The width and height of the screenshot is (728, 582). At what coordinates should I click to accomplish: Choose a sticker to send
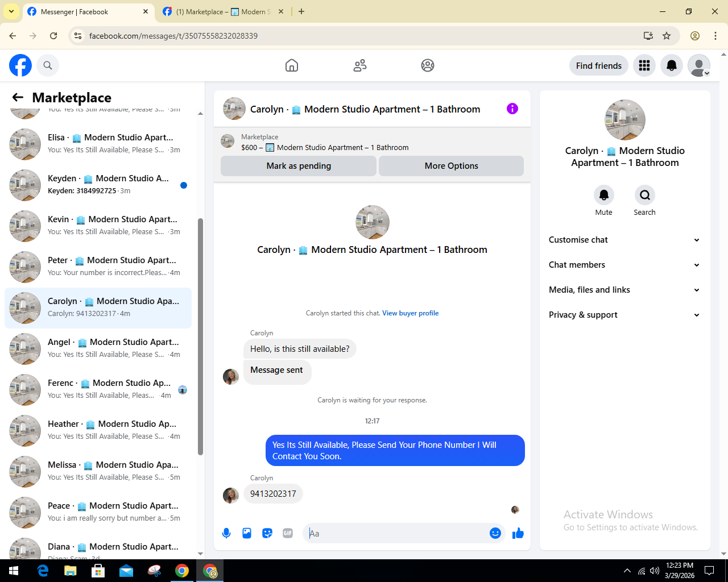pyautogui.click(x=267, y=533)
